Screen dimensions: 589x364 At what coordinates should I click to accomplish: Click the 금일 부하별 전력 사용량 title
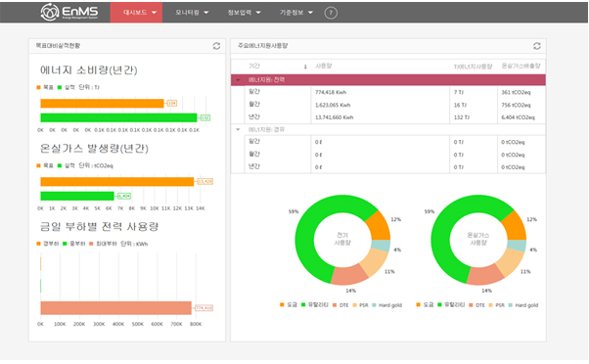coord(99,226)
